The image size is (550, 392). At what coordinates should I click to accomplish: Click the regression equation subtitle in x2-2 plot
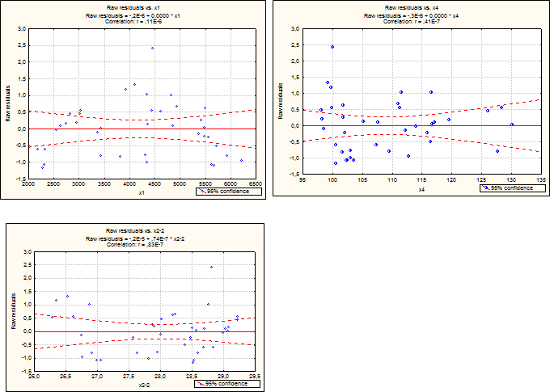(x=134, y=239)
